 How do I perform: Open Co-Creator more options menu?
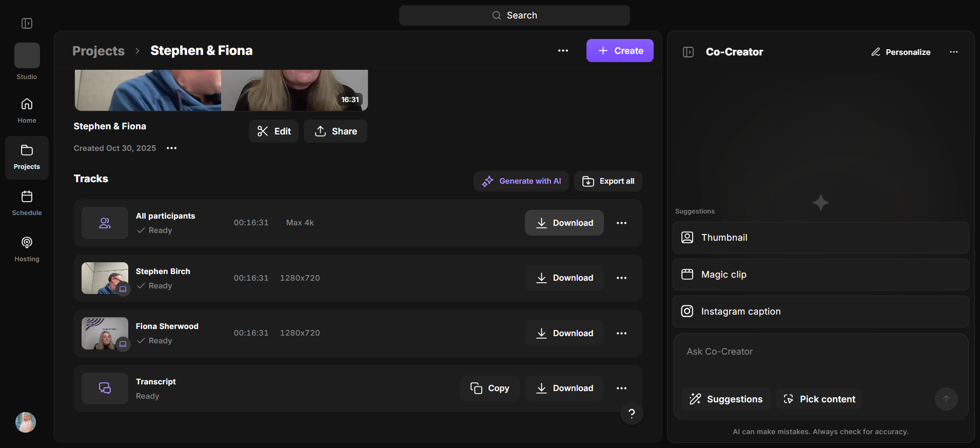click(954, 52)
